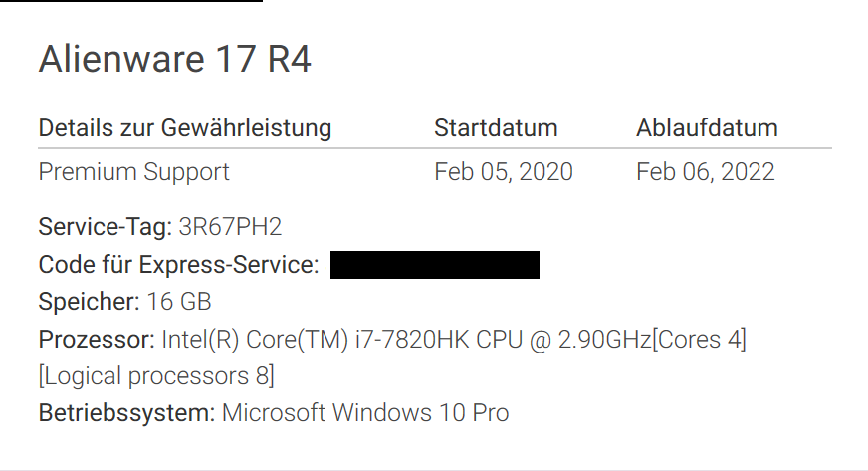Click the Betriebssystem label

pyautogui.click(x=126, y=412)
